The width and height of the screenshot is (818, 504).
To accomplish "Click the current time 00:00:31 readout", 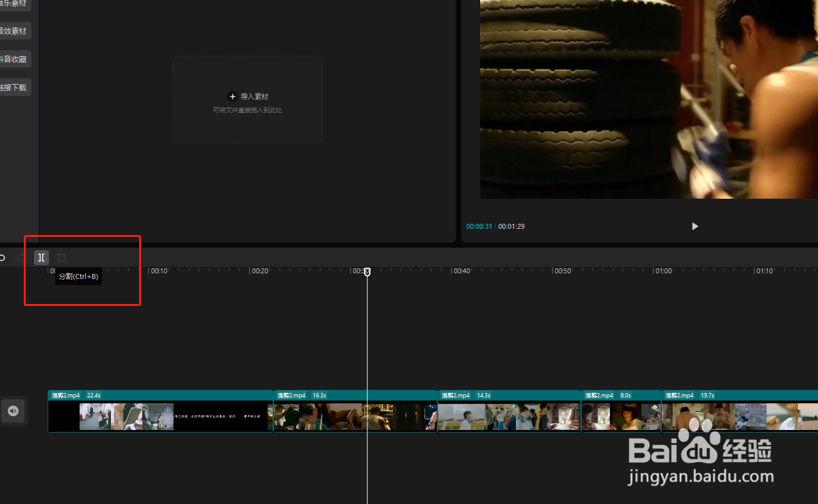I will coord(480,226).
